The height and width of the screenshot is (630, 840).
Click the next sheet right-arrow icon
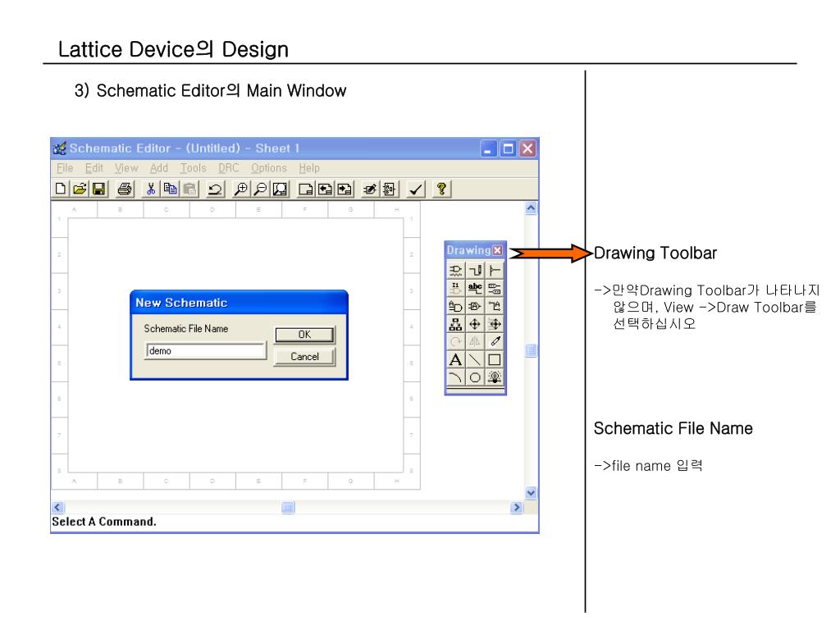point(344,189)
